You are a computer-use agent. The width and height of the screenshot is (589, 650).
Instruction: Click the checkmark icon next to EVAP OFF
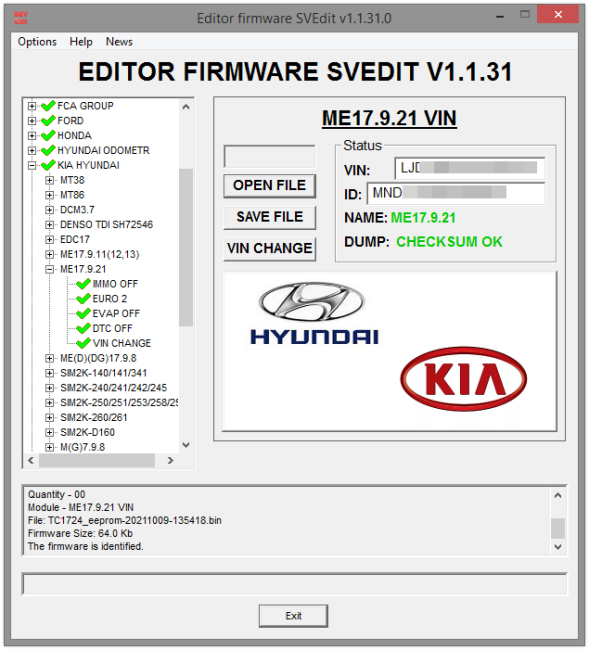coord(84,313)
